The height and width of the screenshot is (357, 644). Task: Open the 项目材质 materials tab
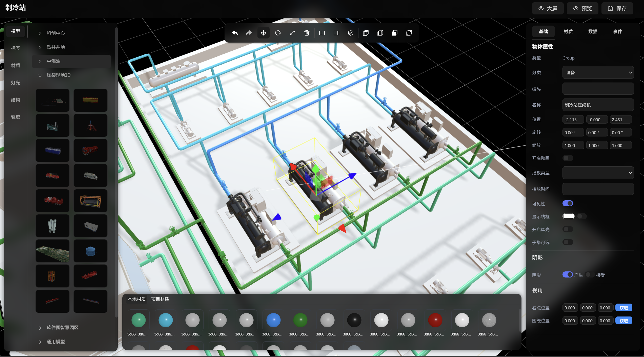[x=160, y=299]
